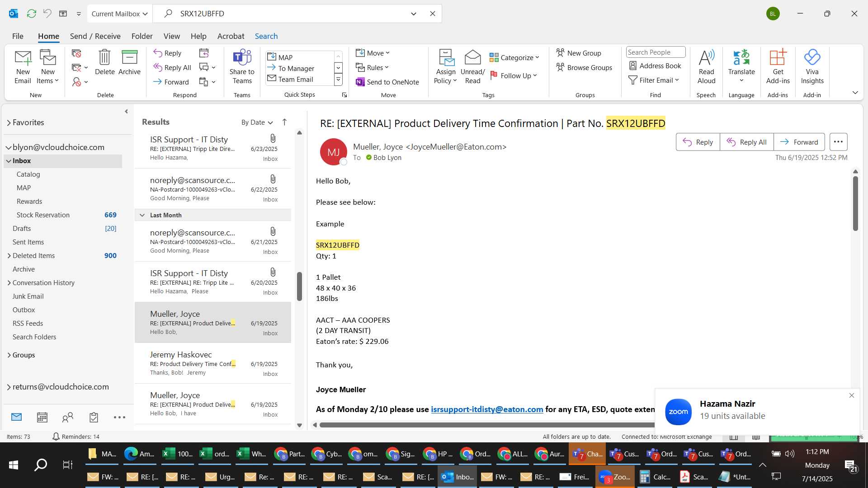The width and height of the screenshot is (868, 488).
Task: Click Get Add-ins icon
Action: pos(778,67)
